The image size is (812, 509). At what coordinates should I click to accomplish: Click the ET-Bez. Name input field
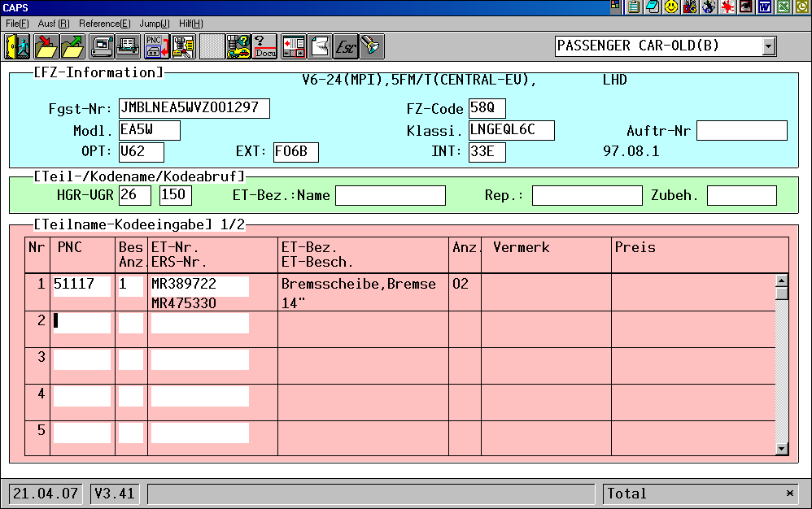[391, 195]
